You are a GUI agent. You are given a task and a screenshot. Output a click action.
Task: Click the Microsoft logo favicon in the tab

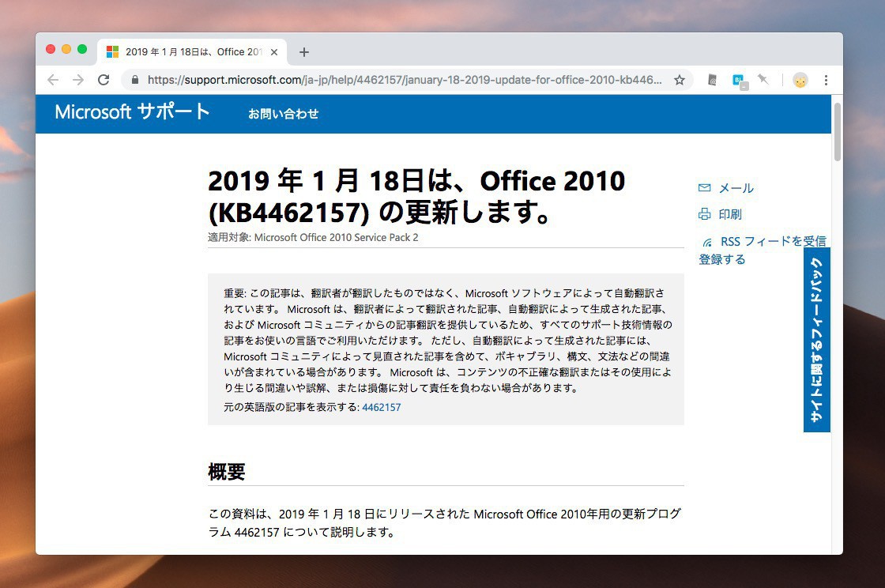pyautogui.click(x=113, y=52)
